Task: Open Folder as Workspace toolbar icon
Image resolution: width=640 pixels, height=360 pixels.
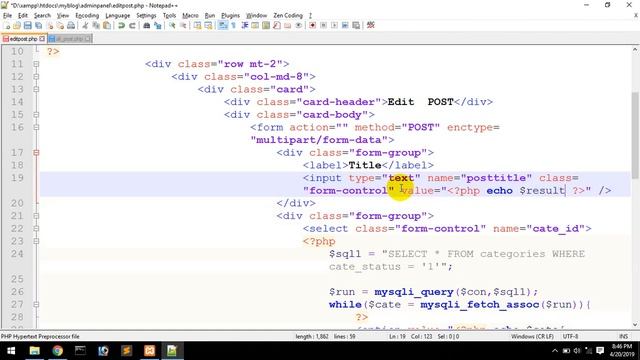Action: 288,25
